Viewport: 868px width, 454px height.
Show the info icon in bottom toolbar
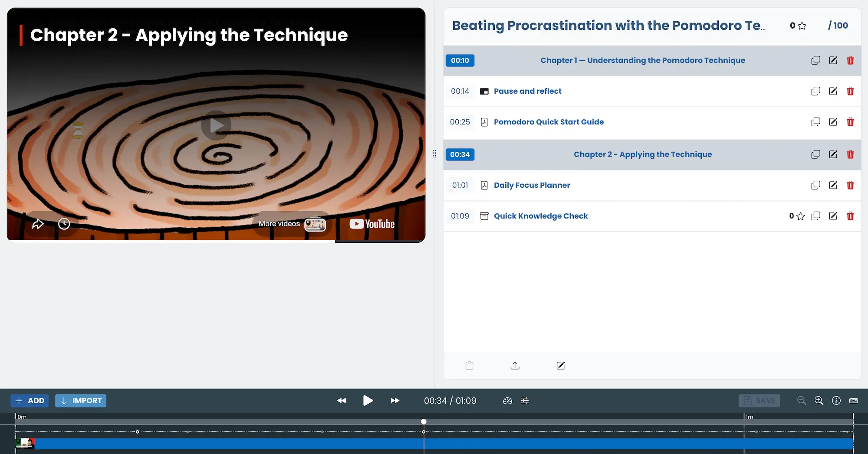[836, 401]
